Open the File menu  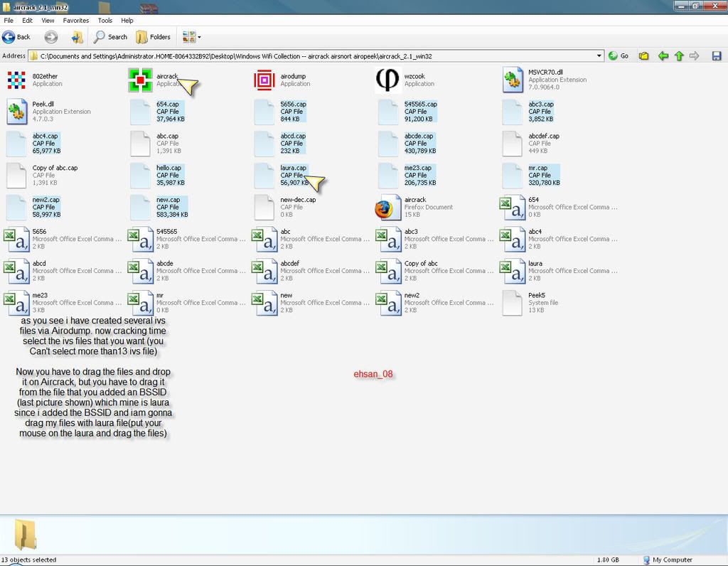pyautogui.click(x=9, y=21)
